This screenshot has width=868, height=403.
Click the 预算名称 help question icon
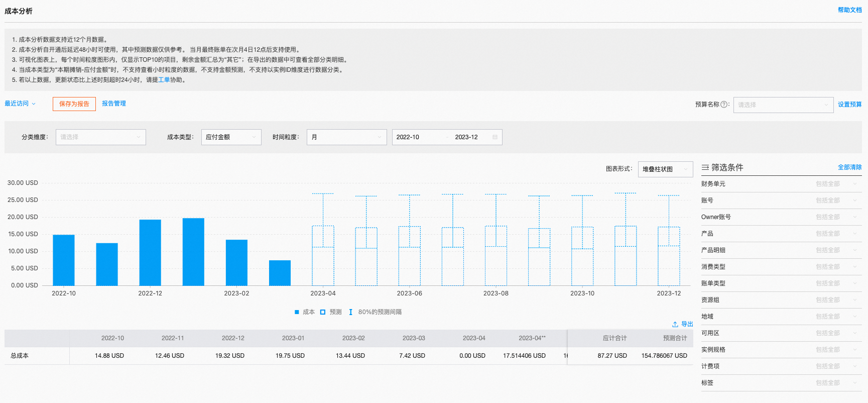724,105
